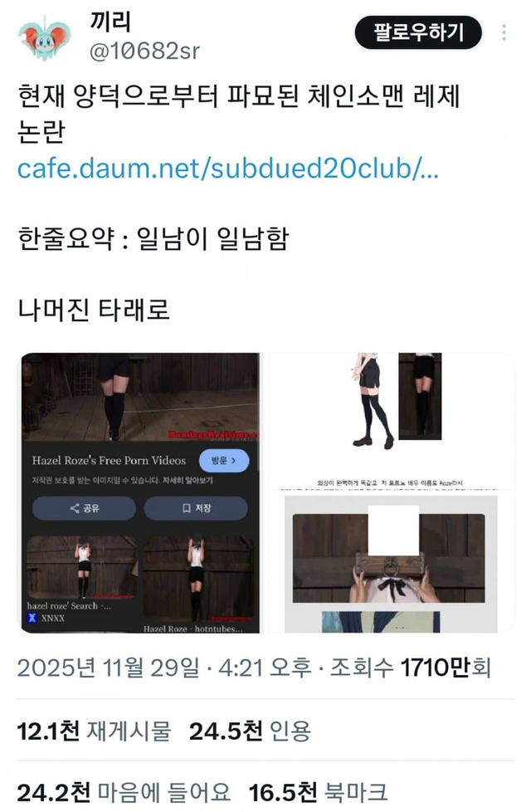This screenshot has height=812, width=531.
Task: View the 24.2천 마음에 들어요 likes
Action: point(124,792)
